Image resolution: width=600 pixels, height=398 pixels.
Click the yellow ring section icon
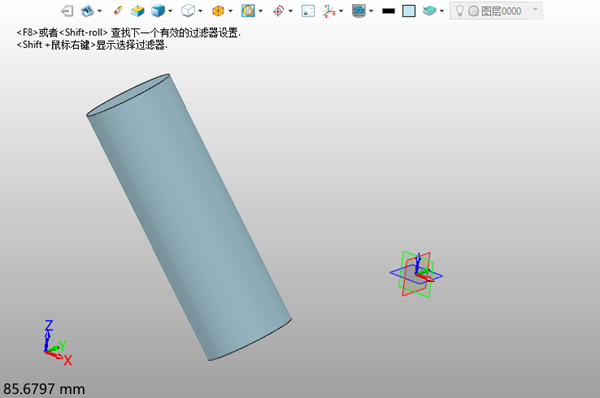248,11
